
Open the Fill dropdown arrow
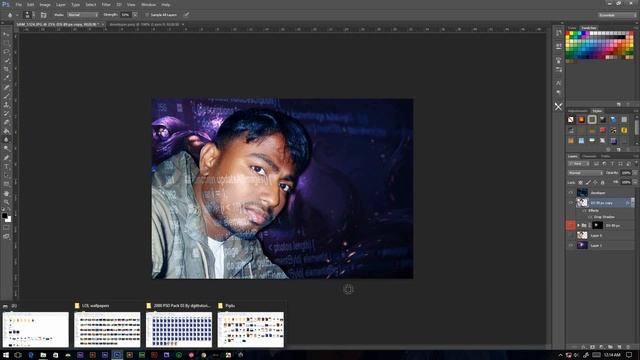635,182
